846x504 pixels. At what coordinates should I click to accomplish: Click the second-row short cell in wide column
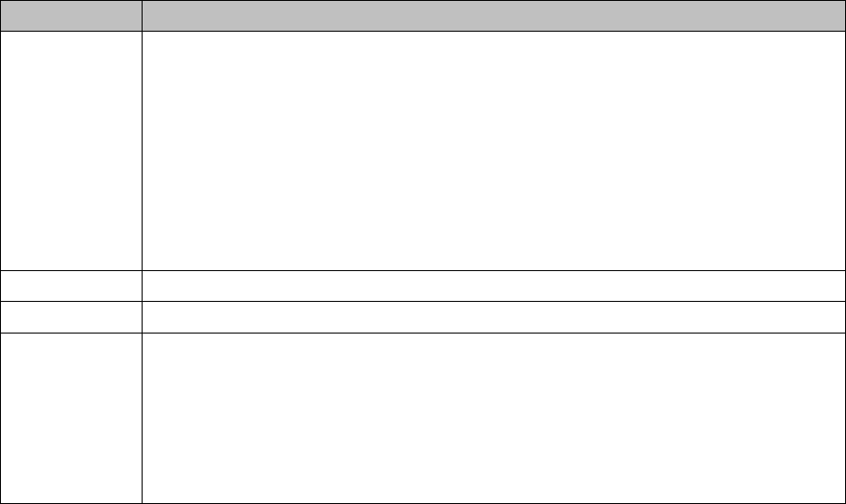[494, 286]
